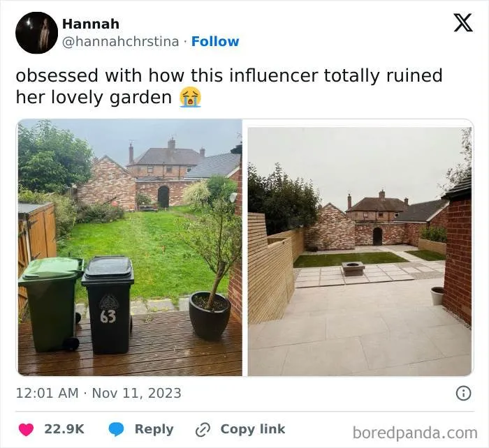
Task: Select the Copy link text
Action: pos(253,429)
